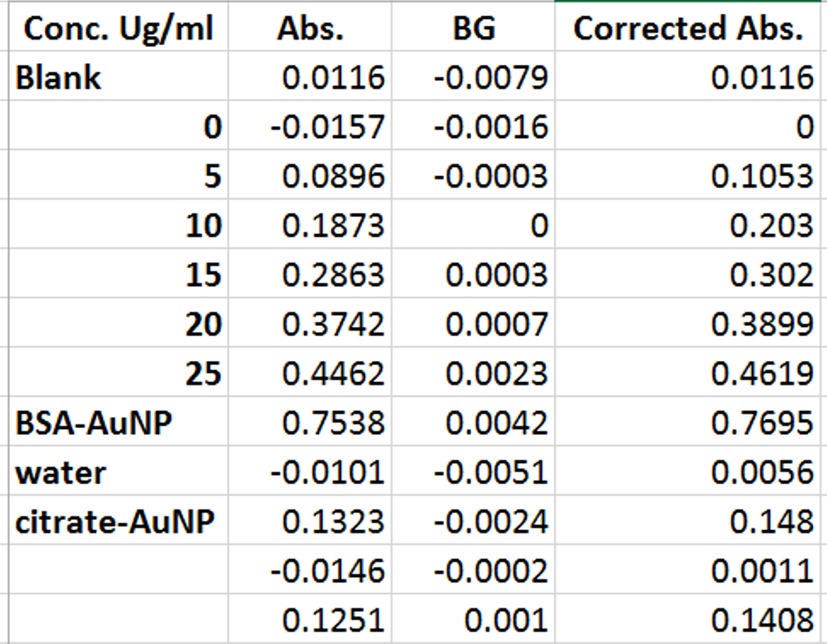This screenshot has height=644, width=827.
Task: Select the "Abs." column header cell
Action: pyautogui.click(x=310, y=29)
